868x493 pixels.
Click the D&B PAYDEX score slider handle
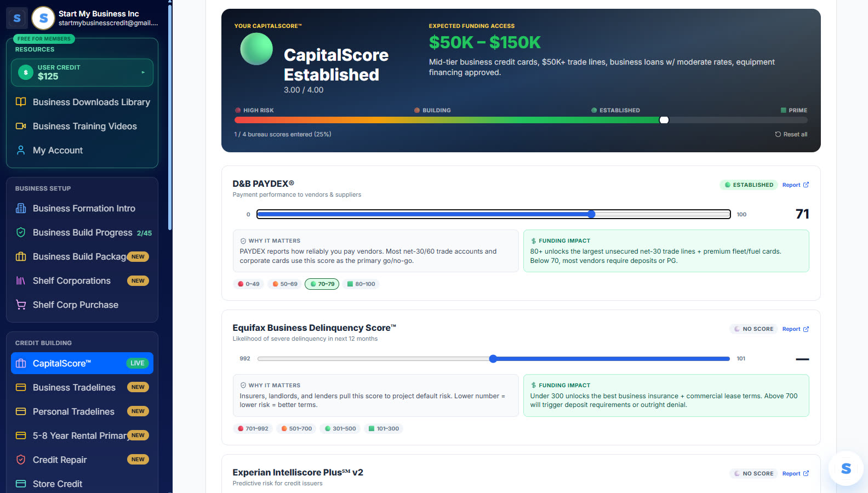tap(591, 214)
